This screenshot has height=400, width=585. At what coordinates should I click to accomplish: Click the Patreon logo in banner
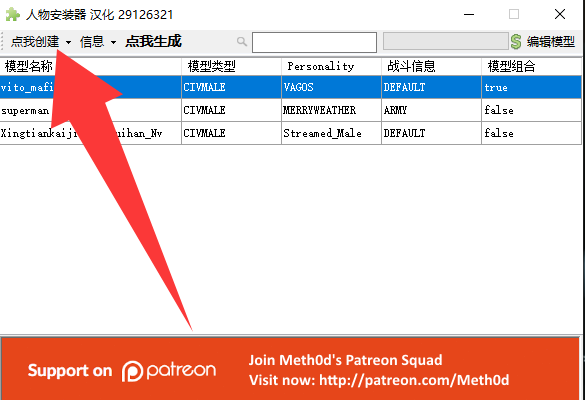coord(169,371)
